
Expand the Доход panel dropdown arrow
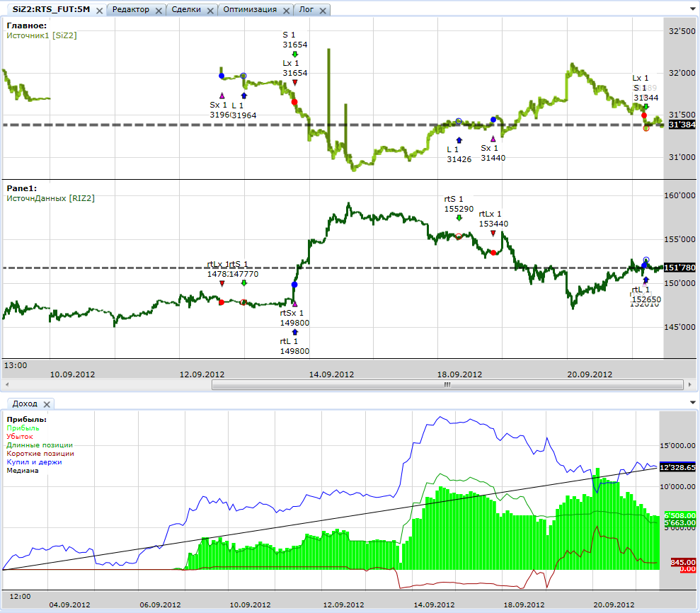click(x=692, y=403)
